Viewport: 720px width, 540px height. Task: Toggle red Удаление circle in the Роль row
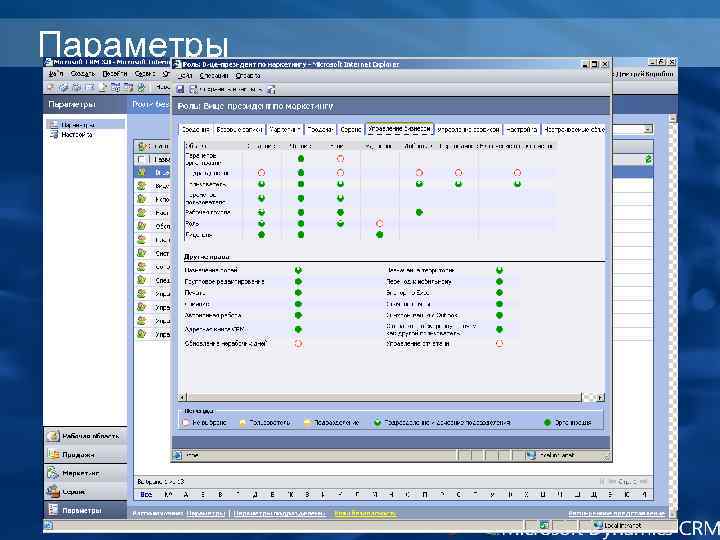(379, 224)
